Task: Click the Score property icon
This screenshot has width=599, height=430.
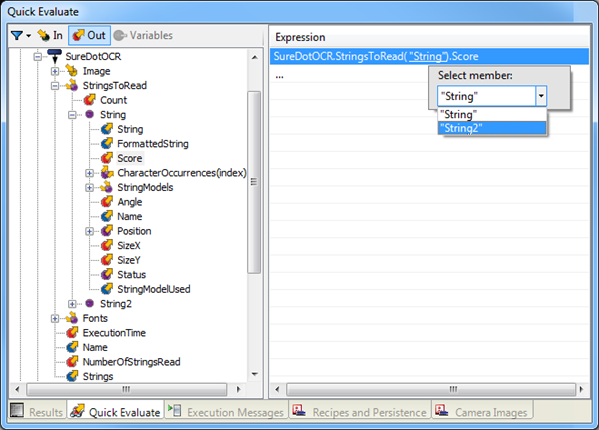Action: coord(107,158)
